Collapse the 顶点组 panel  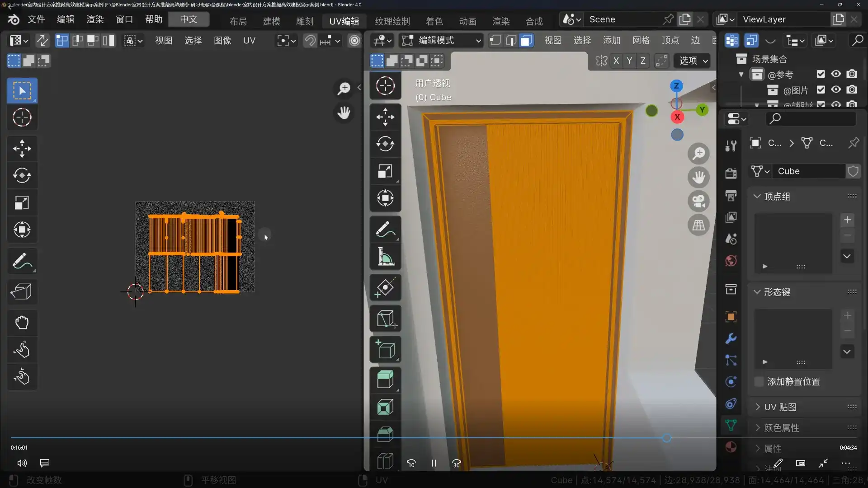777,197
